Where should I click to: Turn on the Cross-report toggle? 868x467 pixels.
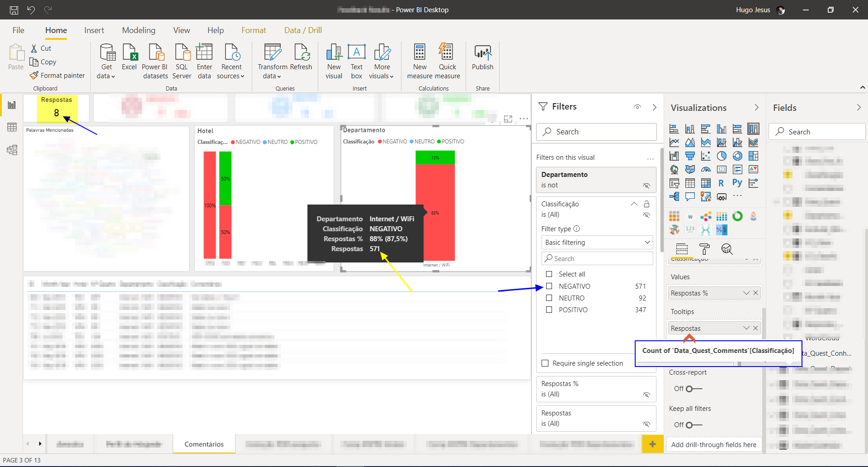693,389
